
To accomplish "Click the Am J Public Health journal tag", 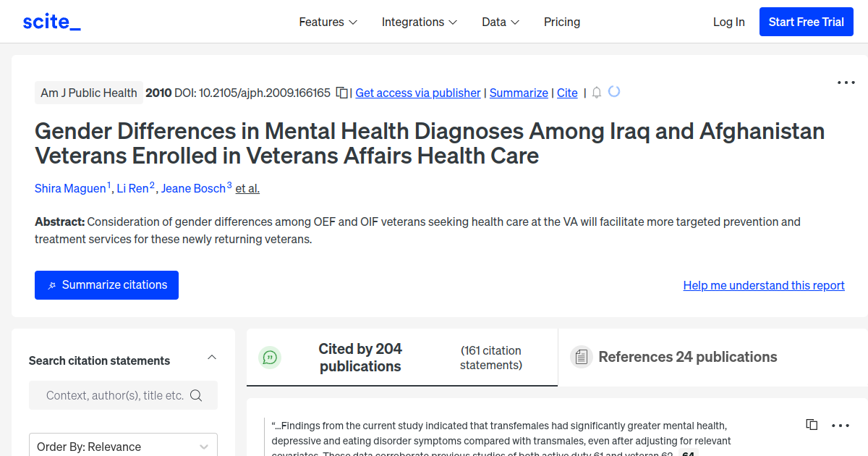I will [89, 93].
